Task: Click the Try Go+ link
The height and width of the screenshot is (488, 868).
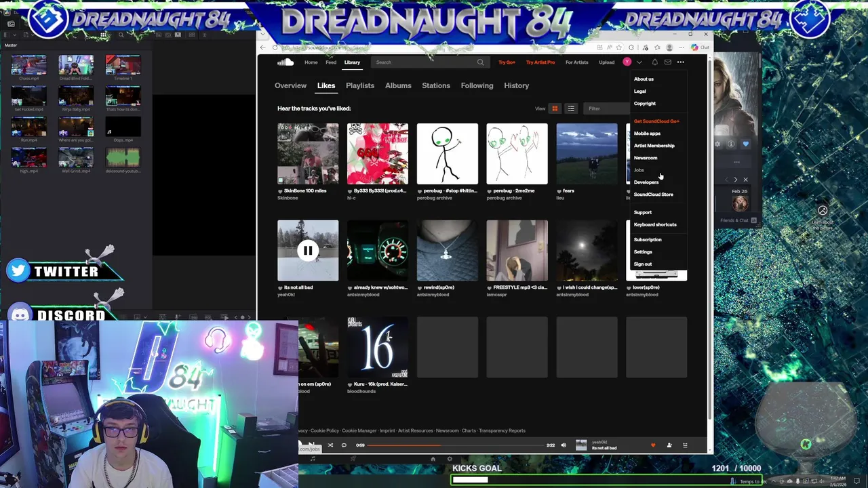Action: pyautogui.click(x=507, y=62)
